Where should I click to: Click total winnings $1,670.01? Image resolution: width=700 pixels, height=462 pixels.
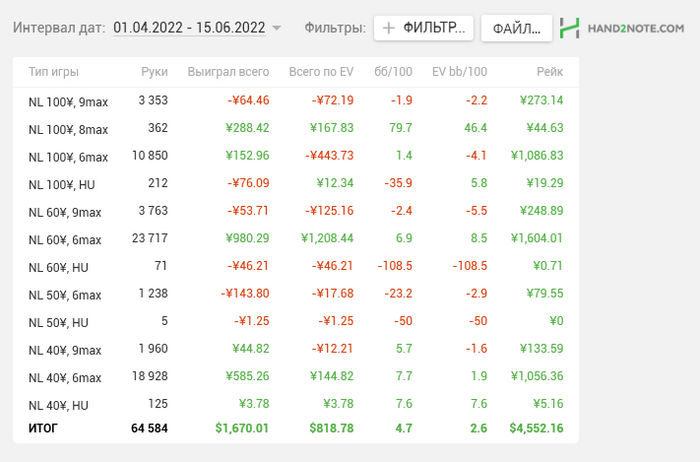point(242,429)
